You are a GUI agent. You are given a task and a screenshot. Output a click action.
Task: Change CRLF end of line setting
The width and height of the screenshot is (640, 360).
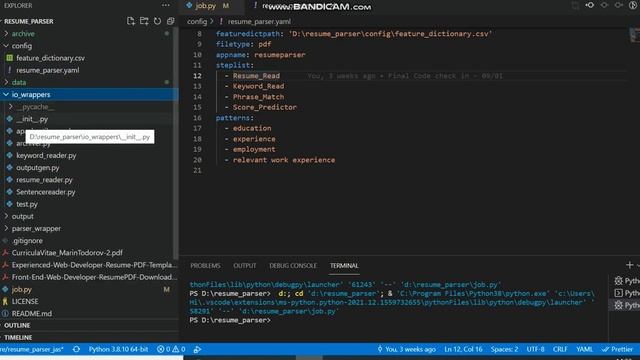pyautogui.click(x=560, y=349)
